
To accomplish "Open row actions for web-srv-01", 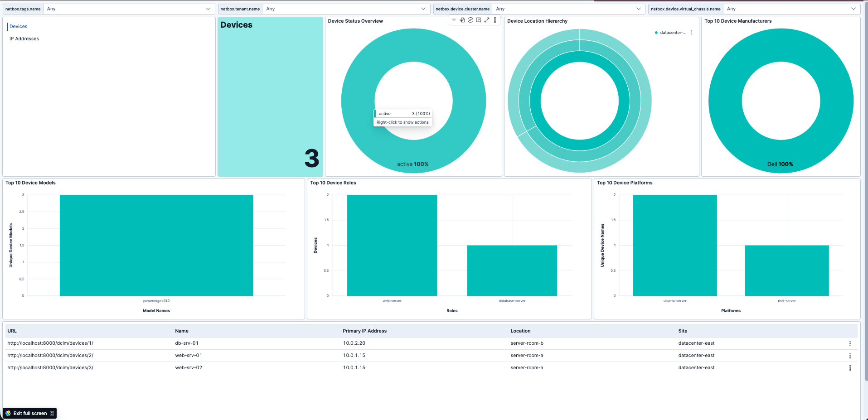I will (850, 356).
